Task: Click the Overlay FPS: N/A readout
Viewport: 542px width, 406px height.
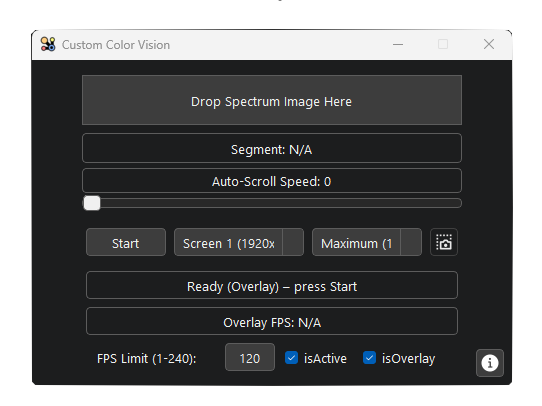Action: [272, 321]
